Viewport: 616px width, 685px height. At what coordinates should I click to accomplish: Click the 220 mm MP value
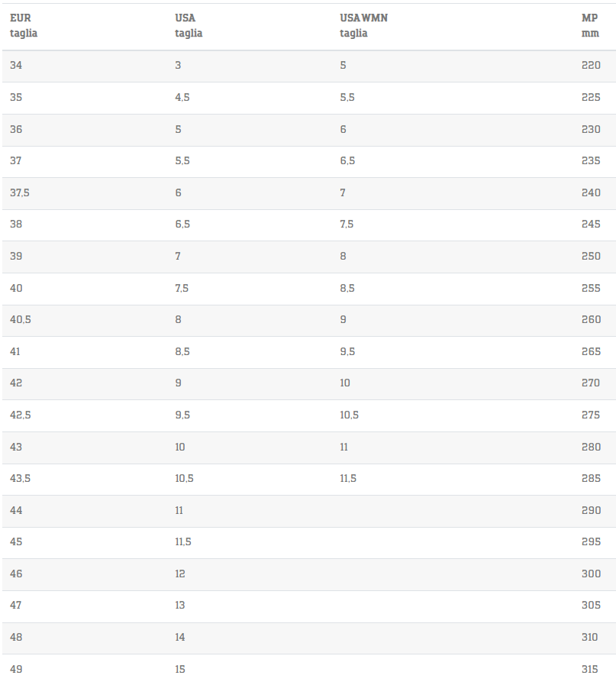591,66
